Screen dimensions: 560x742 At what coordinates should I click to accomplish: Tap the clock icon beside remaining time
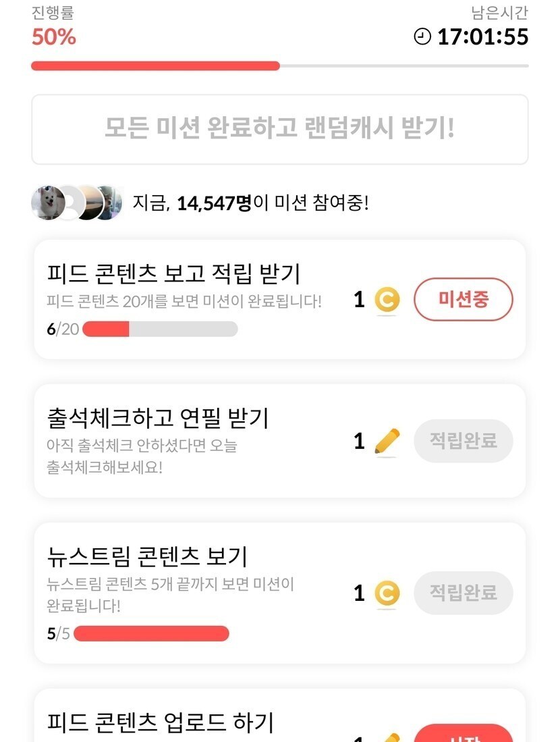422,36
